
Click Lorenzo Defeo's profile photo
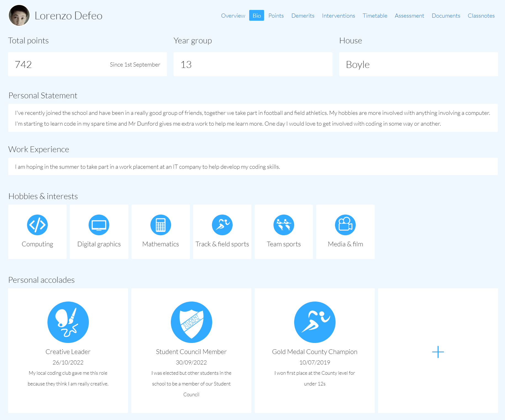[x=19, y=15]
